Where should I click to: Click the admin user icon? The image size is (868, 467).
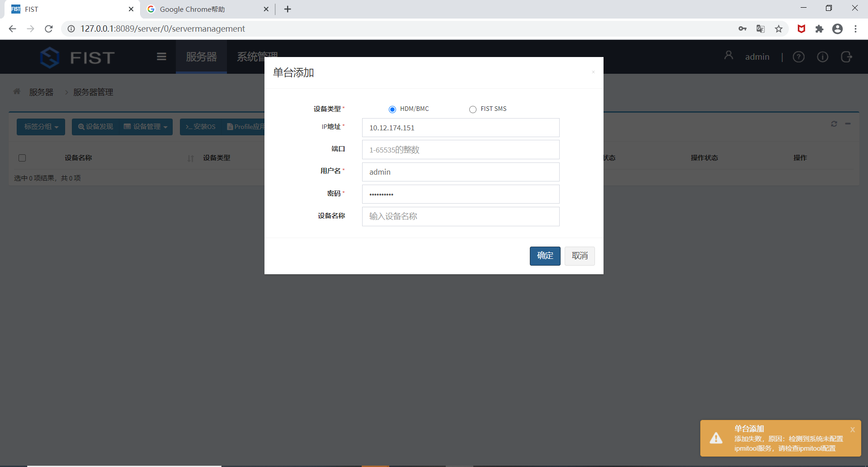tap(728, 56)
